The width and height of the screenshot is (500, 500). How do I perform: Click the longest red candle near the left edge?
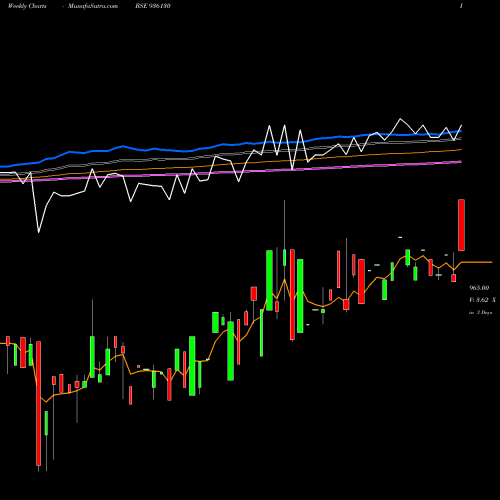pos(39,403)
